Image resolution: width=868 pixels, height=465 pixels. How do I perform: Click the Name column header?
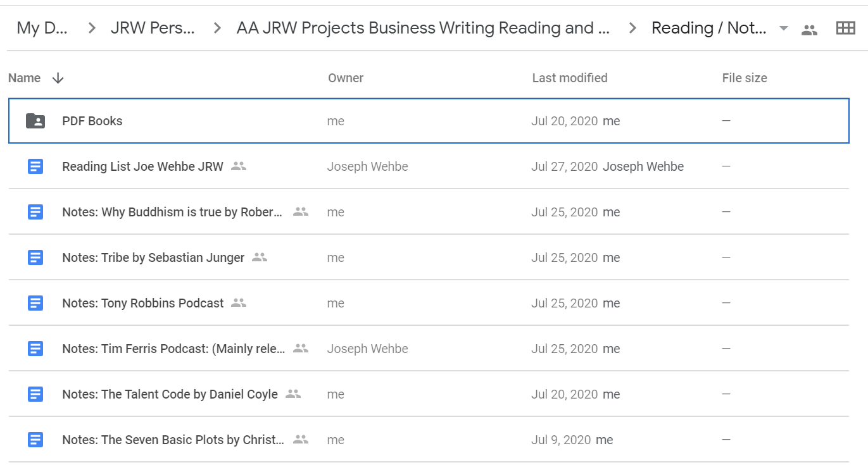24,78
